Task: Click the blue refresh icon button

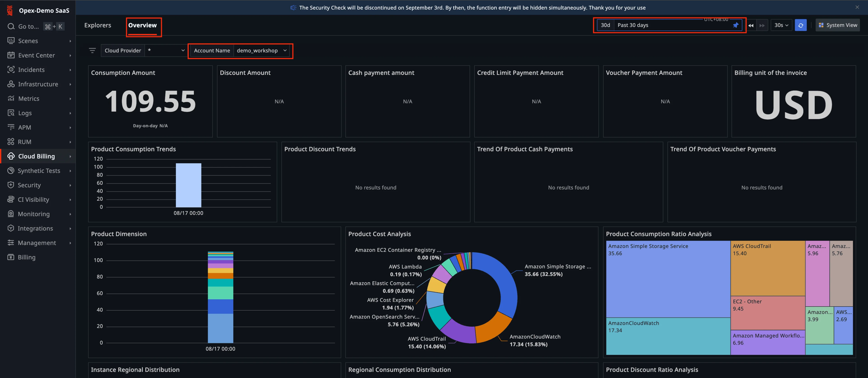Action: pos(800,25)
